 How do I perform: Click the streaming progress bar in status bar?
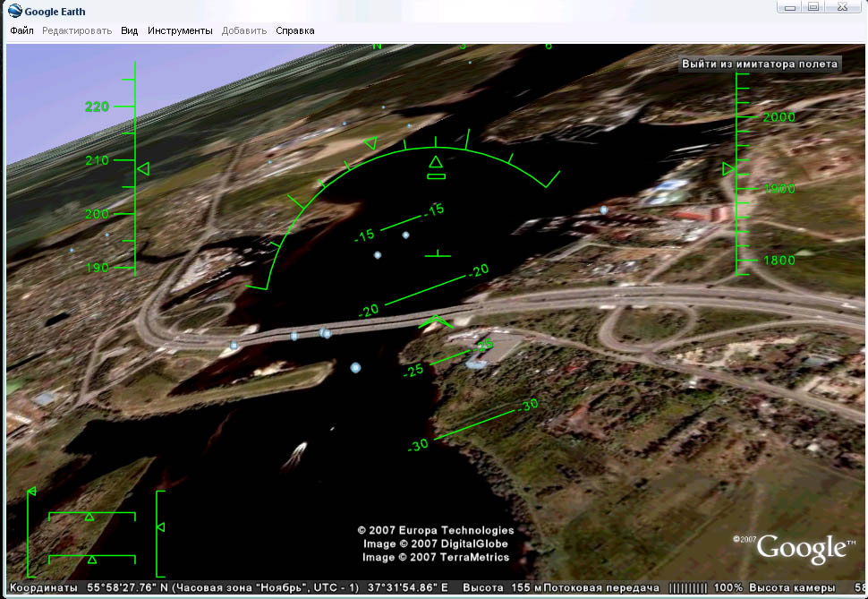[x=688, y=587]
